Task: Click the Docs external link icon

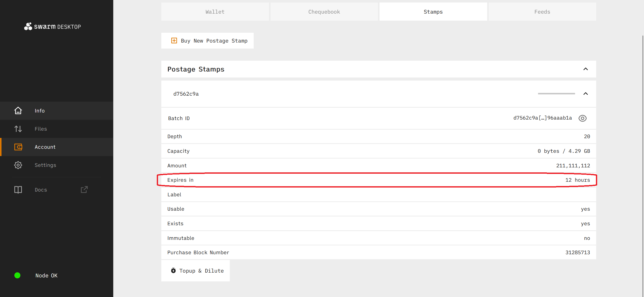Action: coord(84,190)
